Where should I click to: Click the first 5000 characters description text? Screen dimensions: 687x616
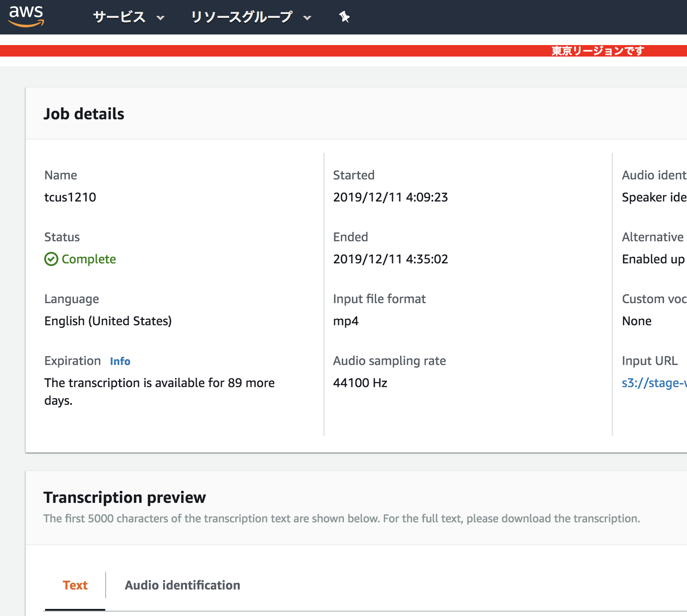(x=342, y=518)
